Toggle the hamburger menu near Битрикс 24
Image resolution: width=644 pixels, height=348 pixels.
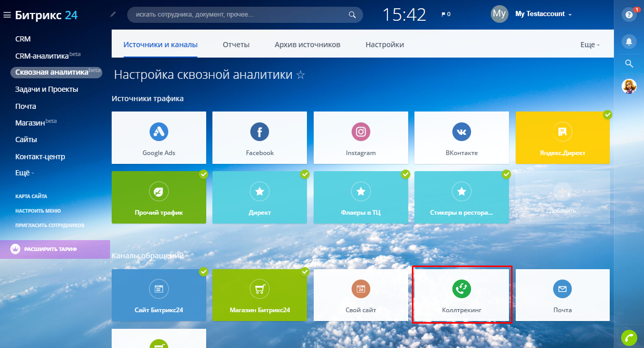[7, 15]
